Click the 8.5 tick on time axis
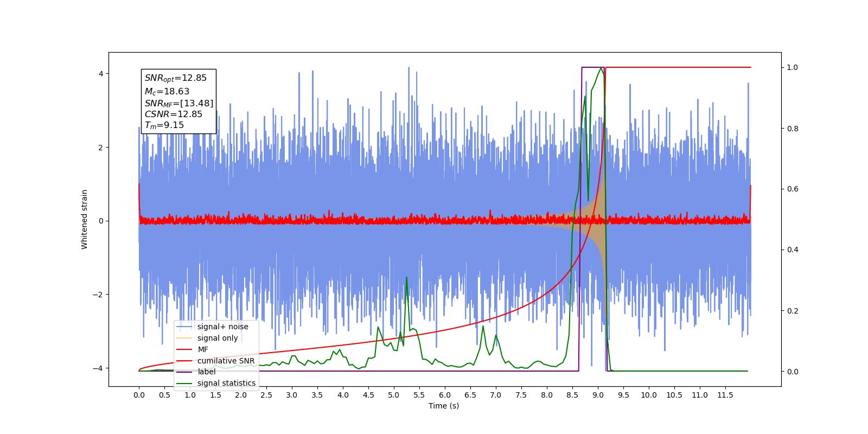This screenshot has width=868, height=434. point(572,395)
